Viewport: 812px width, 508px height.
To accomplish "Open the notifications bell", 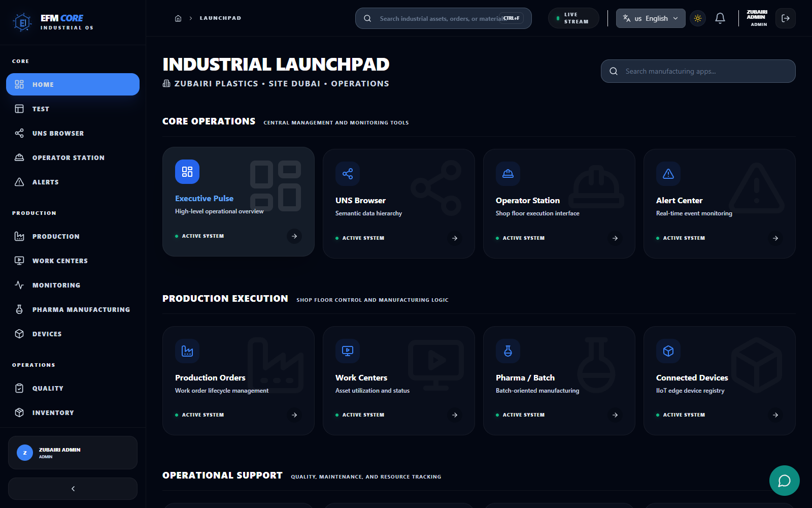I will pos(720,18).
